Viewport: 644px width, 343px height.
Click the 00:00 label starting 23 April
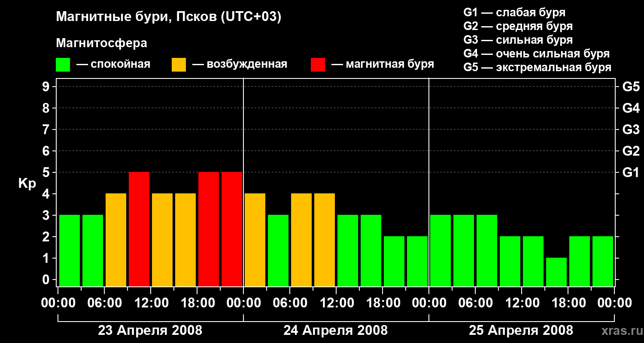[x=58, y=303]
